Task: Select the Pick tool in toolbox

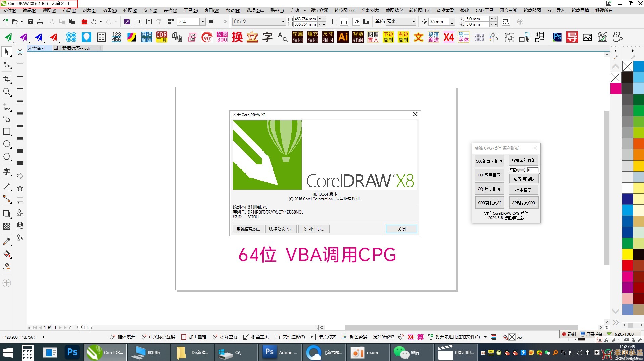Action: click(x=7, y=52)
